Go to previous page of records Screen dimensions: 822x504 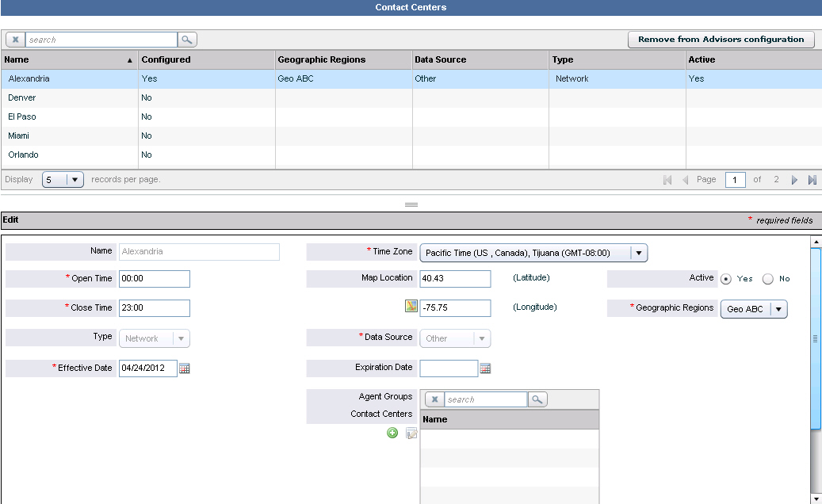(x=685, y=180)
